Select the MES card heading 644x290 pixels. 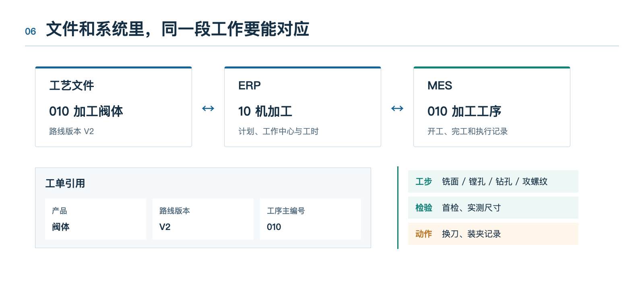[440, 85]
